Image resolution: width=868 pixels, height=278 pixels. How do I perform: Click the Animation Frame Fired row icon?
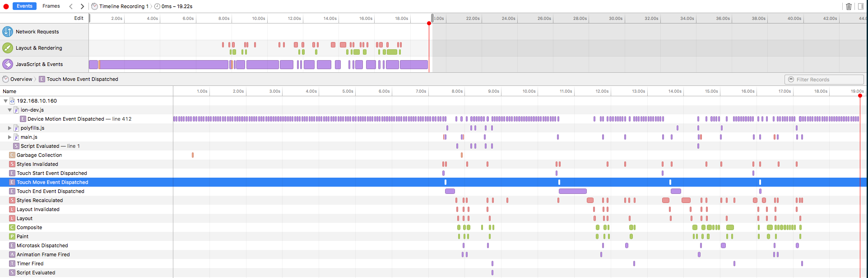[12, 254]
